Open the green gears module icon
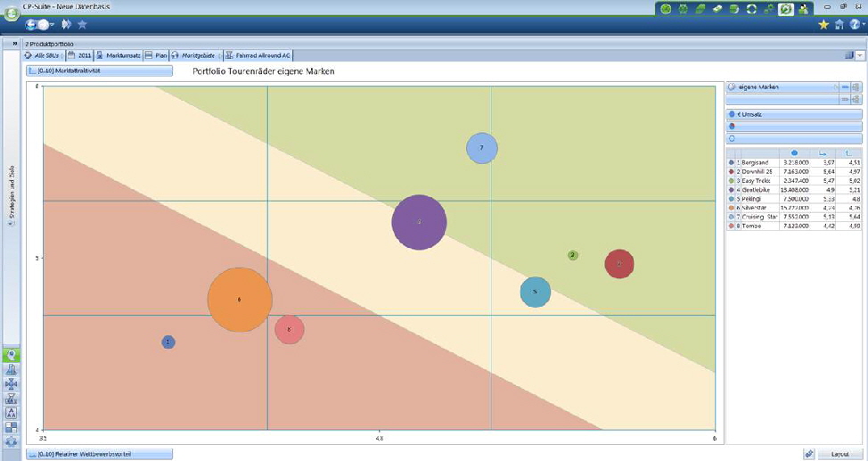 coord(768,9)
